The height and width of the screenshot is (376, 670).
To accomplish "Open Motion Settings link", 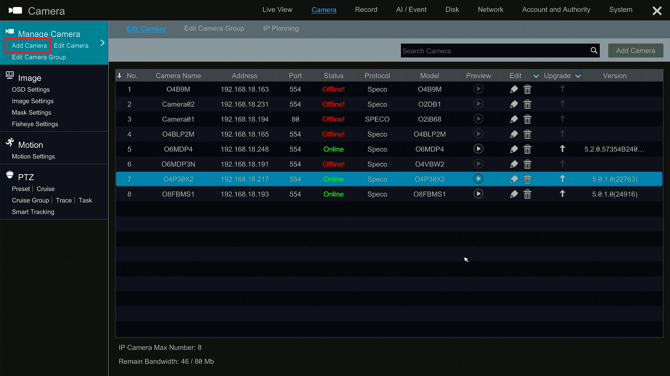I will click(33, 157).
